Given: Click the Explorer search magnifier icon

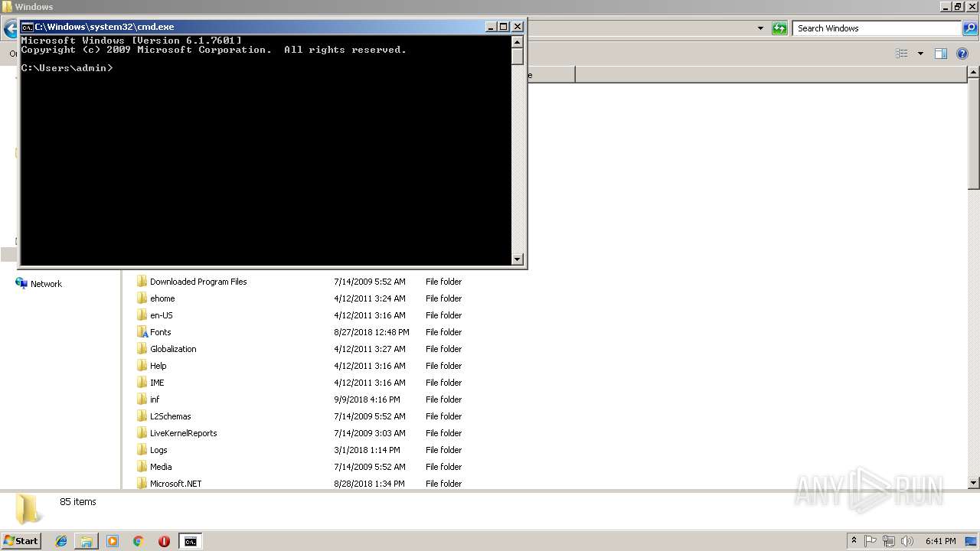Looking at the screenshot, I should (x=969, y=28).
